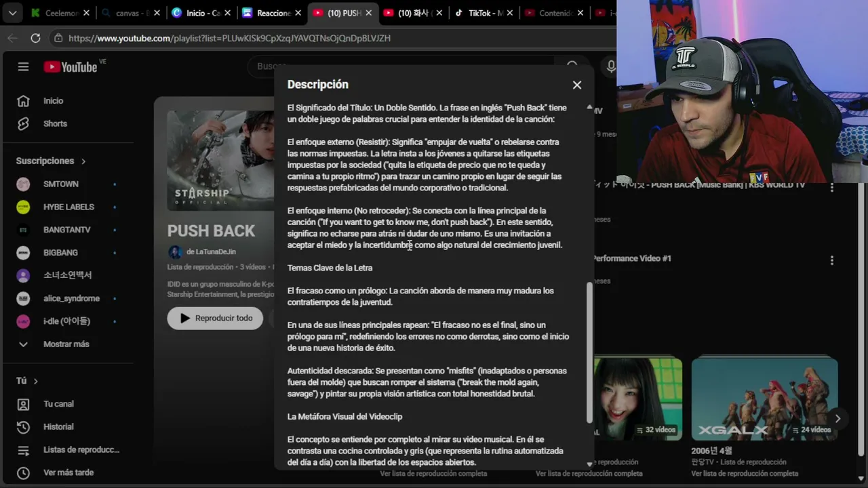
Task: Click the description panel scrollbar thumb
Action: (589, 352)
